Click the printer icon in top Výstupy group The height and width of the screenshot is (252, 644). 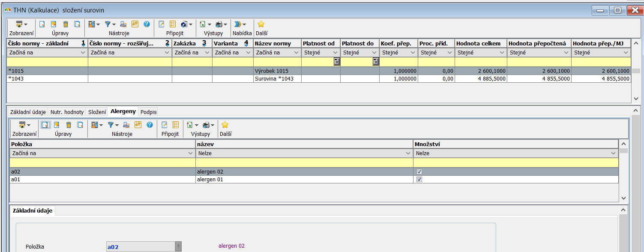pos(219,24)
